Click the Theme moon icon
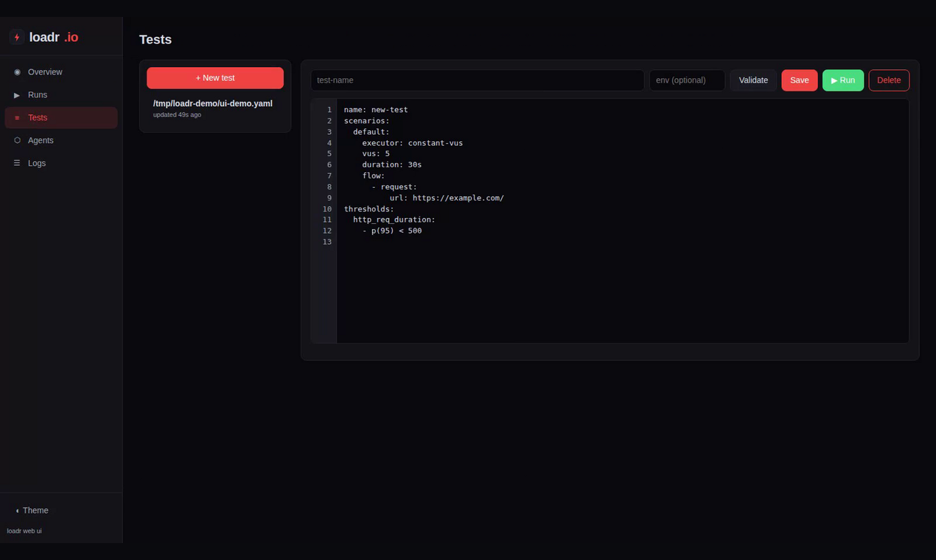 point(17,511)
